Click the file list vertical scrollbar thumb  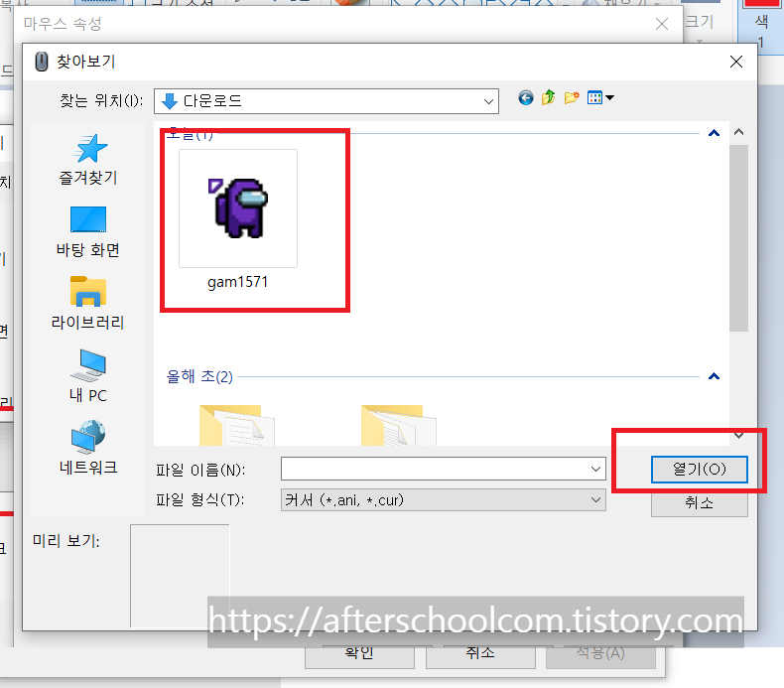tap(738, 238)
